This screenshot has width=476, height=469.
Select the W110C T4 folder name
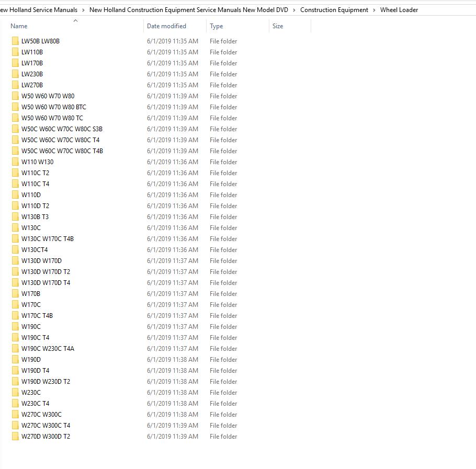tap(35, 184)
